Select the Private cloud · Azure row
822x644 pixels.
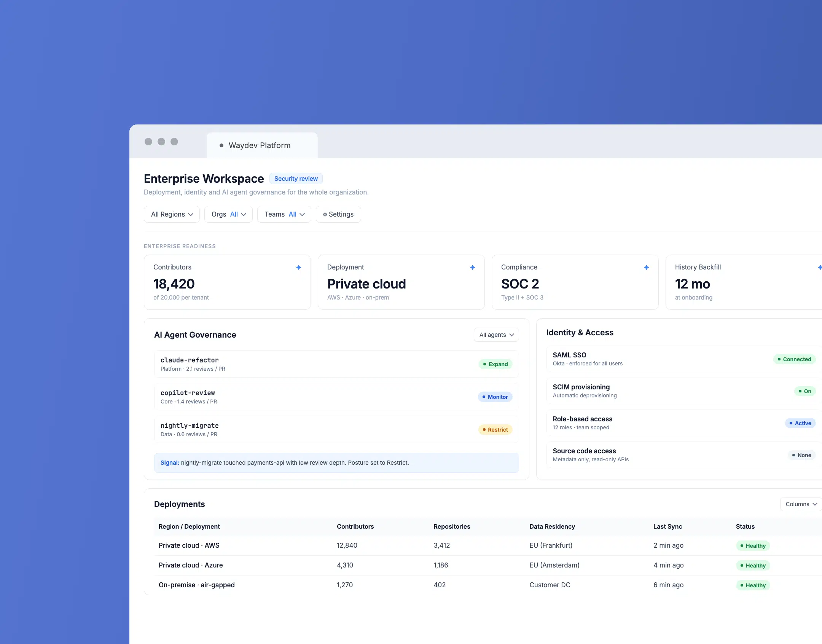488,565
